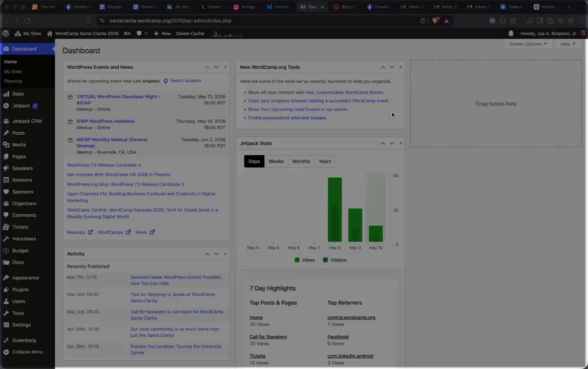Open IEWP WordPress Helpdesk event
Viewport: 588px width, 369px height.
(106, 121)
